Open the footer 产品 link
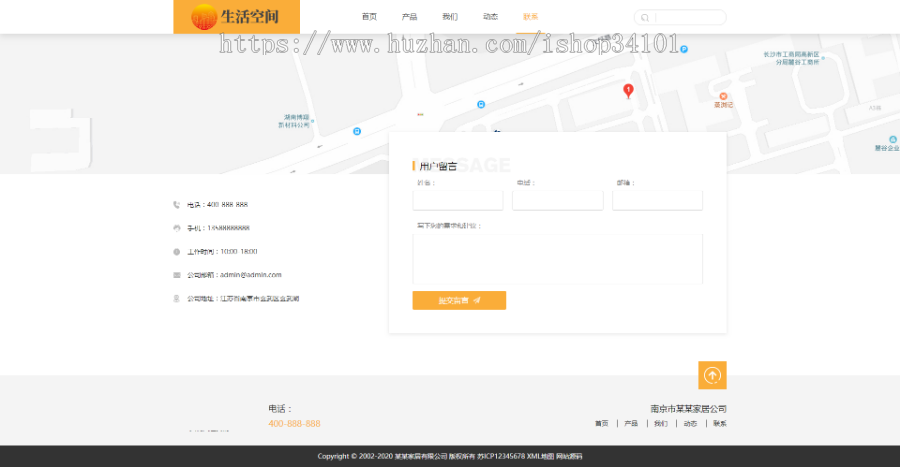900x467 pixels. [631, 423]
